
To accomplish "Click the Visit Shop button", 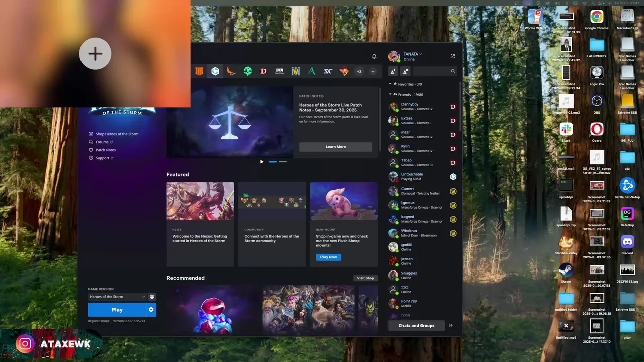I will tap(365, 278).
